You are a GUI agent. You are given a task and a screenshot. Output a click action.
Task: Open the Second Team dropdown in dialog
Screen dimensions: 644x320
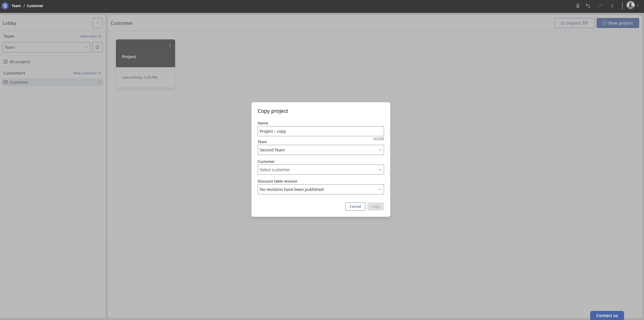(321, 150)
